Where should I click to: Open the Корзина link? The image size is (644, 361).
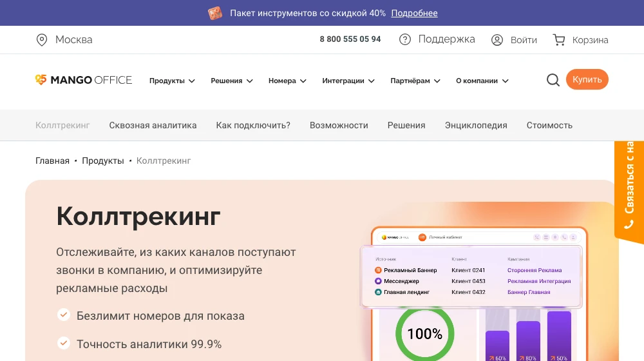tap(590, 41)
